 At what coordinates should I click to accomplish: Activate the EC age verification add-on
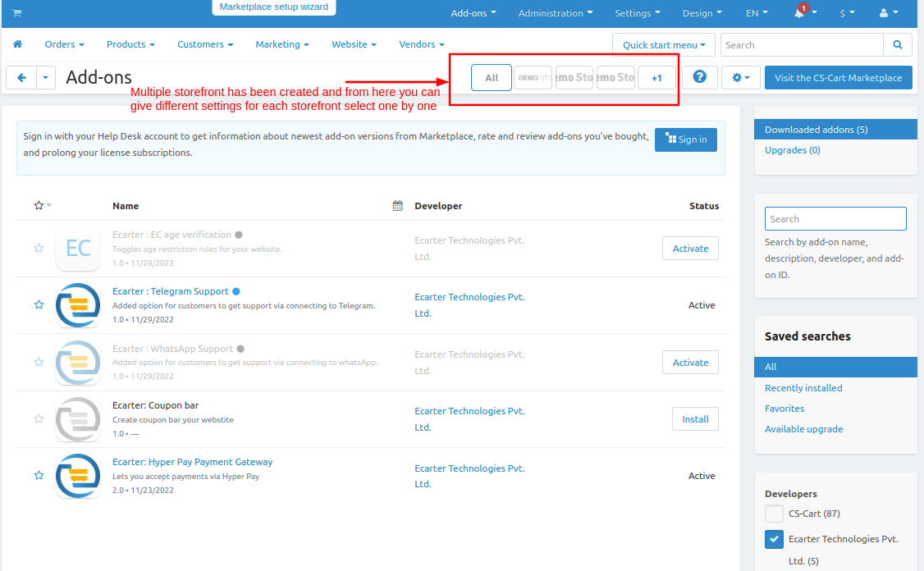[x=690, y=249]
